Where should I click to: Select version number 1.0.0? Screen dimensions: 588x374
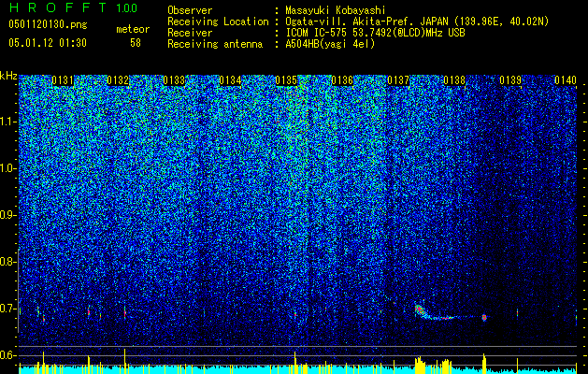pos(127,7)
